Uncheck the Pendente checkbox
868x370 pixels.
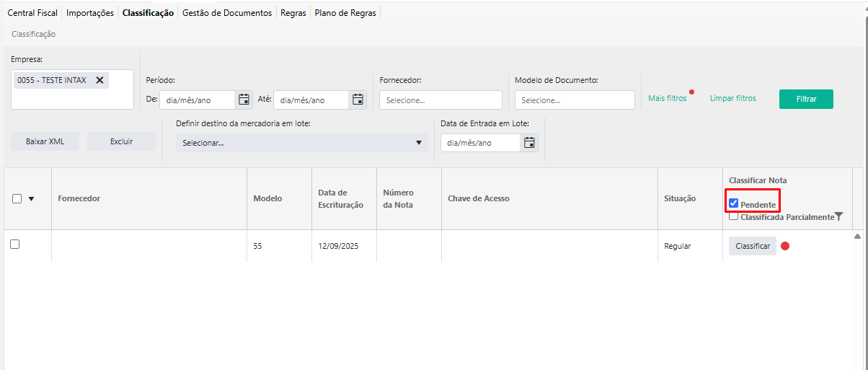(x=734, y=204)
